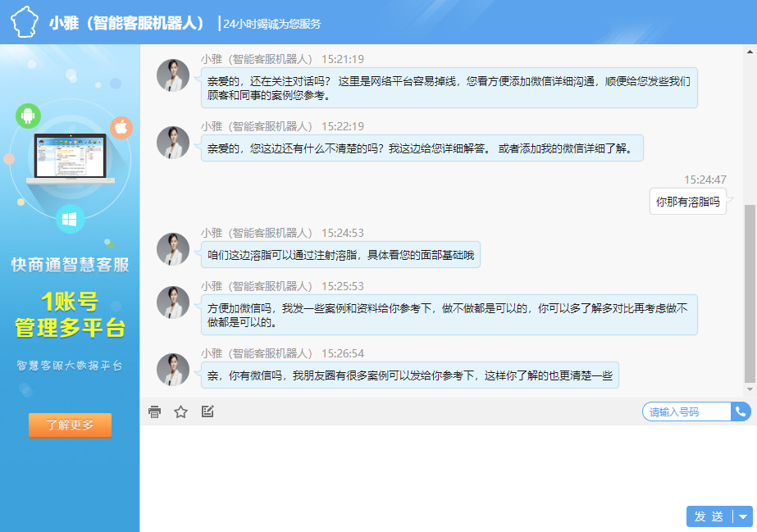757x532 pixels.
Task: Click agent avatar beside 15:21:19 message
Action: click(173, 75)
